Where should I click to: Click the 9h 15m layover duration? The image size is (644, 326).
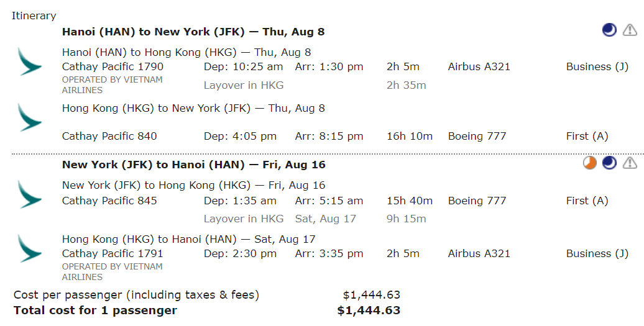tap(406, 219)
